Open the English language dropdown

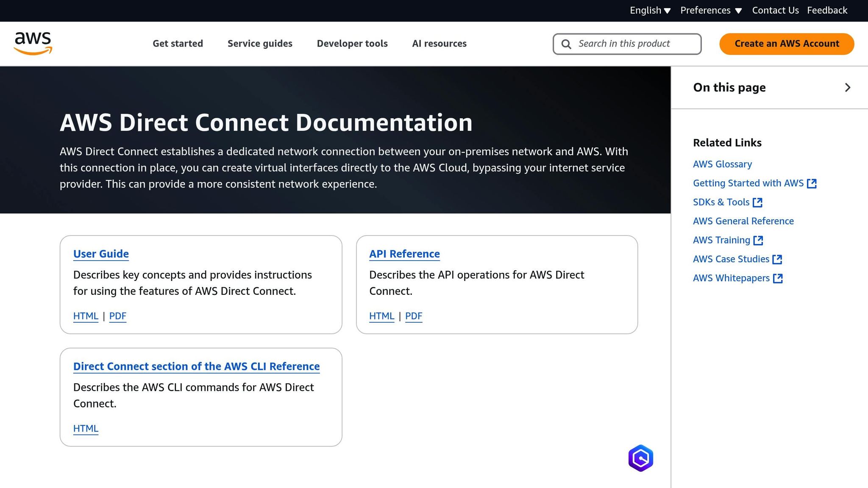pyautogui.click(x=650, y=11)
